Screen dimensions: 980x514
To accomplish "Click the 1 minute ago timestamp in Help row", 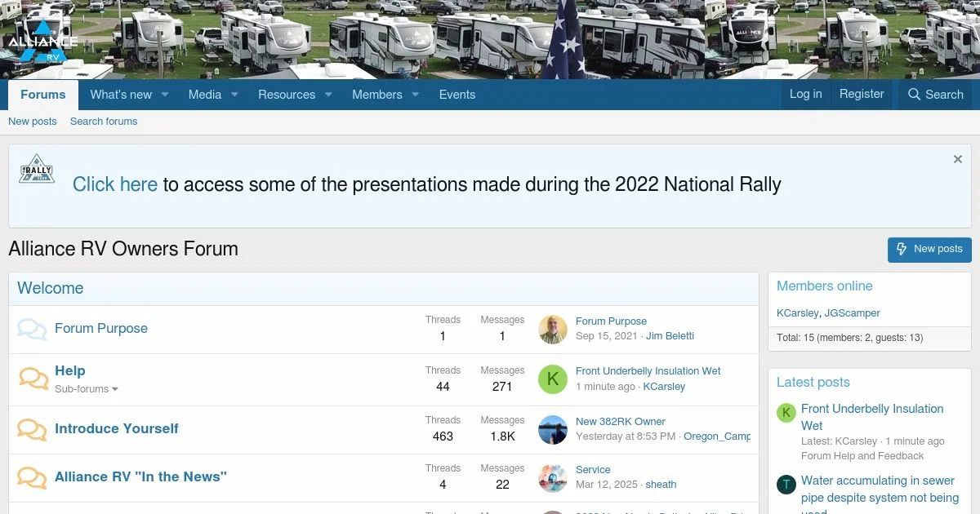I will tap(605, 387).
